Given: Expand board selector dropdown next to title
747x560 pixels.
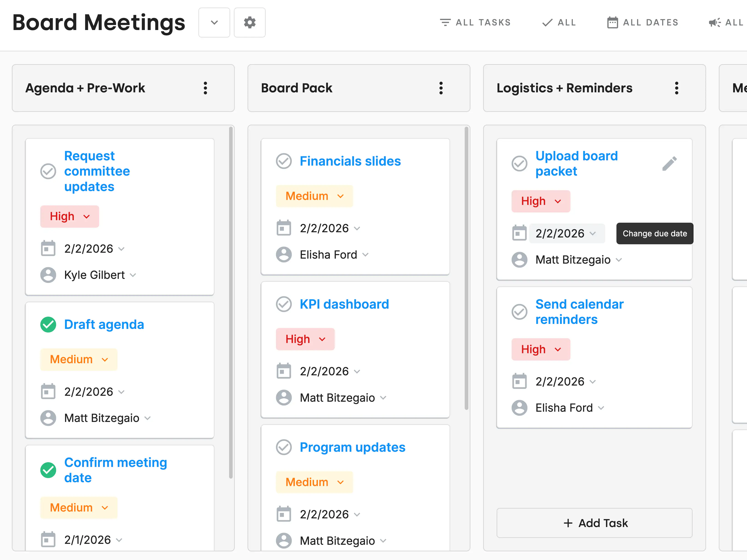Looking at the screenshot, I should pyautogui.click(x=214, y=23).
